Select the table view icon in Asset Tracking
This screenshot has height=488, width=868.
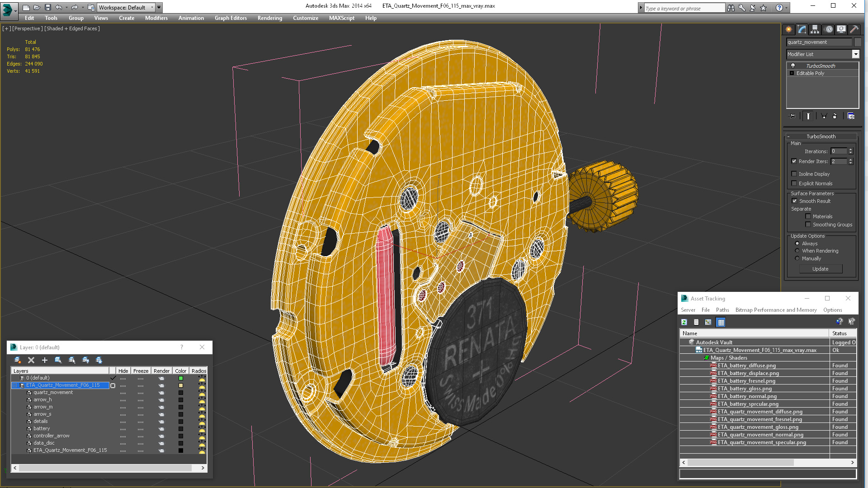point(721,322)
